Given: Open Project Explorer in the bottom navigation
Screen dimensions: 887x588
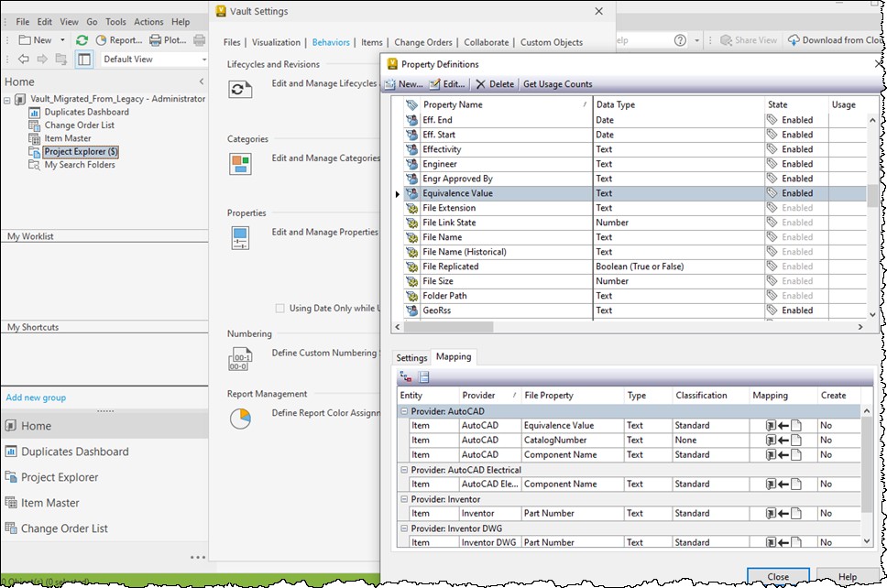Looking at the screenshot, I should click(x=60, y=477).
